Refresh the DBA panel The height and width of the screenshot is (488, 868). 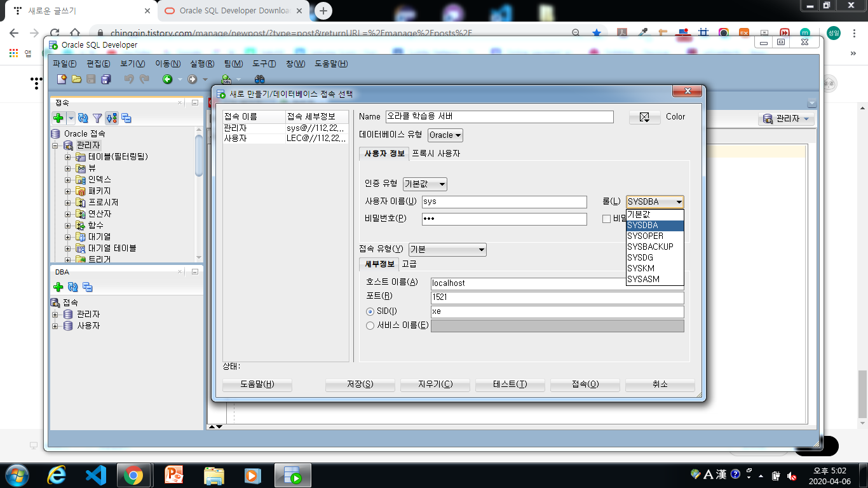[73, 287]
